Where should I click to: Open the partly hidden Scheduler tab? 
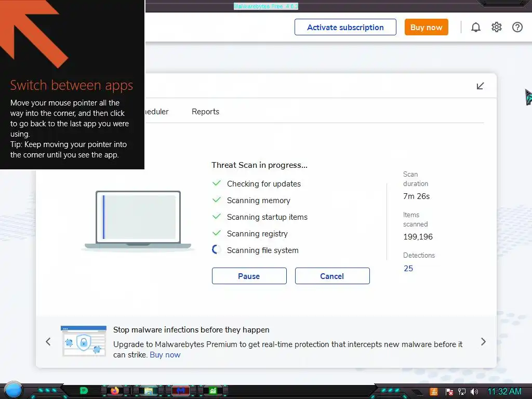[156, 112]
